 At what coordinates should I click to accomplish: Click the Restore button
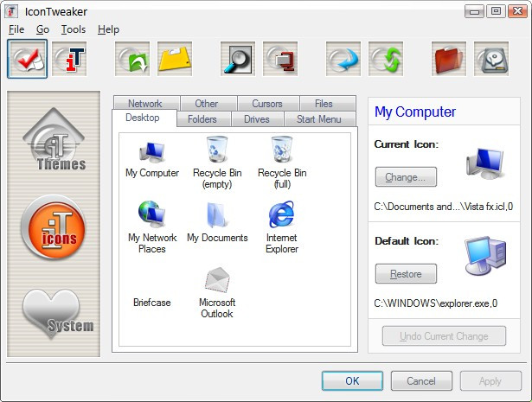click(406, 273)
